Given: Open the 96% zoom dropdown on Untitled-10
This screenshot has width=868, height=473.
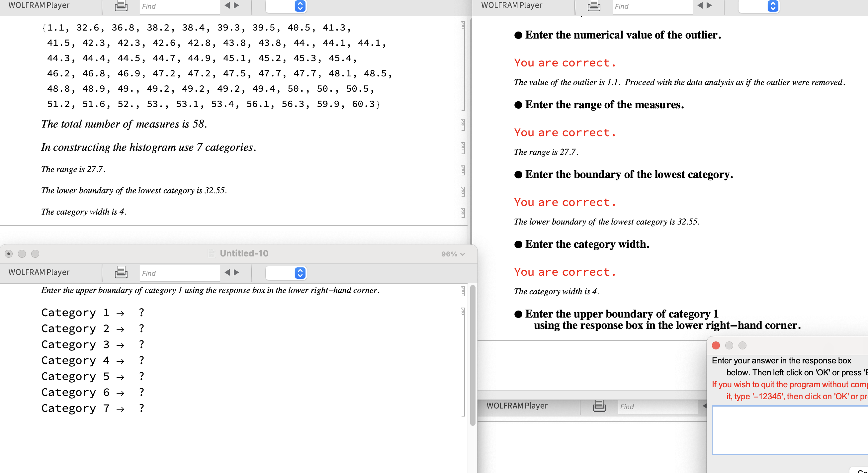Looking at the screenshot, I should click(x=453, y=254).
